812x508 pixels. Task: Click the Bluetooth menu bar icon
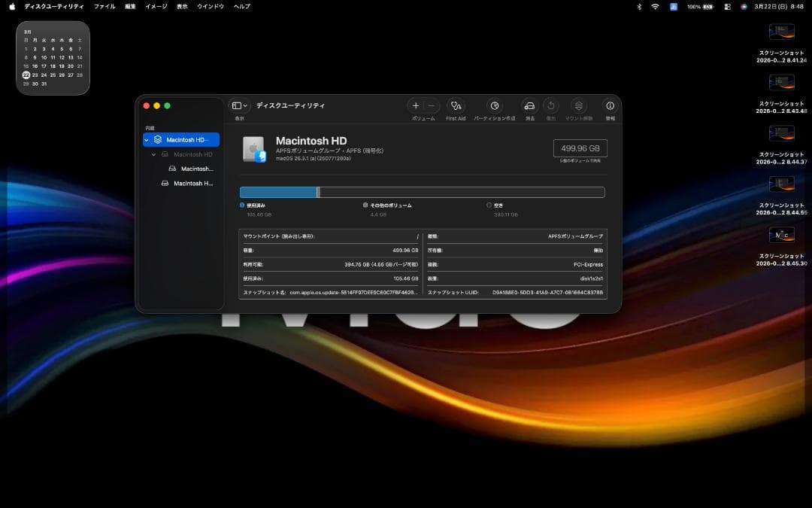pos(639,7)
